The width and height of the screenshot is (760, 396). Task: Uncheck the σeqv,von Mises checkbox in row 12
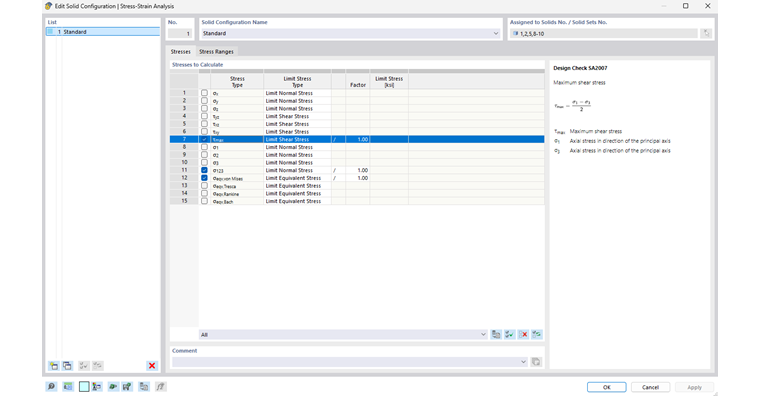(x=204, y=178)
